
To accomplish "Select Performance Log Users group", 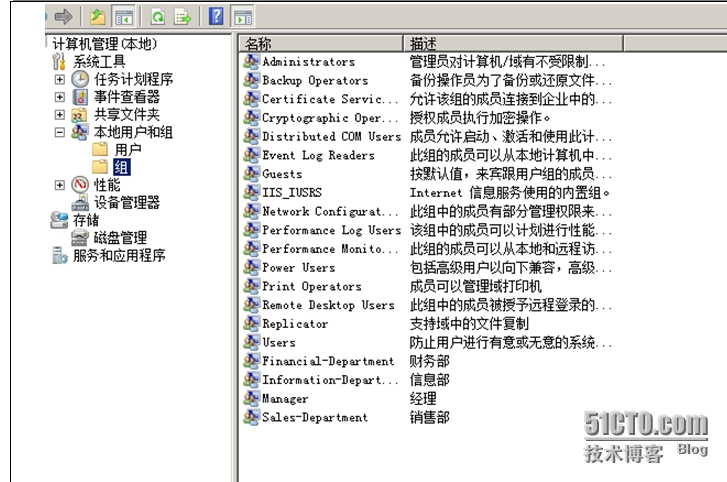I will [332, 230].
